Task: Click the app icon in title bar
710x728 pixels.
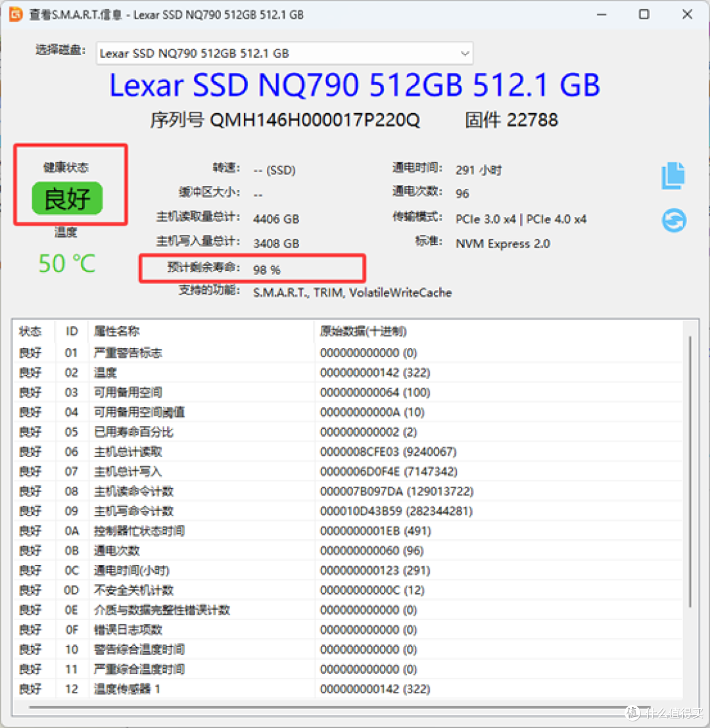Action: [16, 14]
